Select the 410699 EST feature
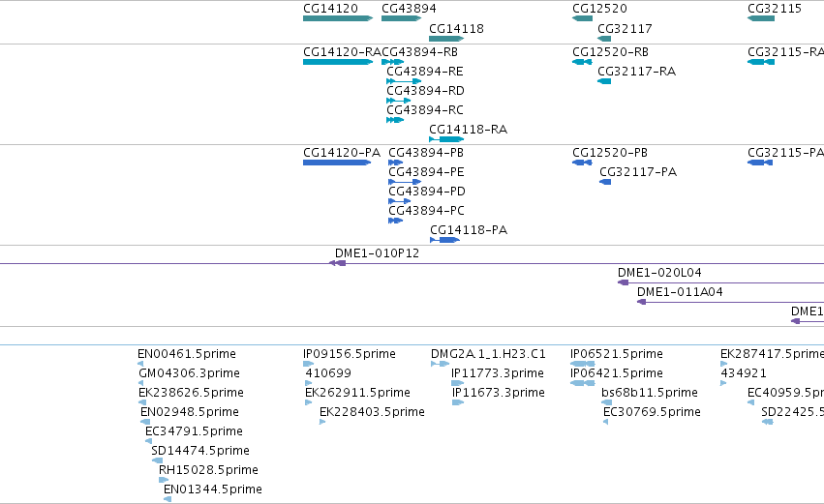 point(309,383)
